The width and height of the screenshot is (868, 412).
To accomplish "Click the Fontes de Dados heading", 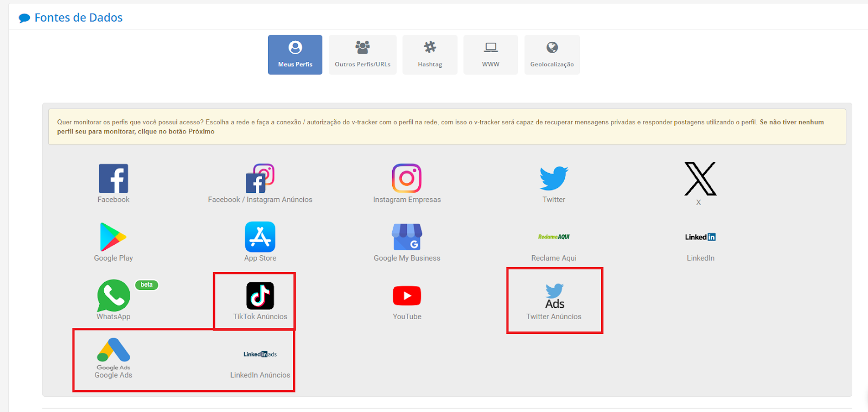I will click(79, 18).
